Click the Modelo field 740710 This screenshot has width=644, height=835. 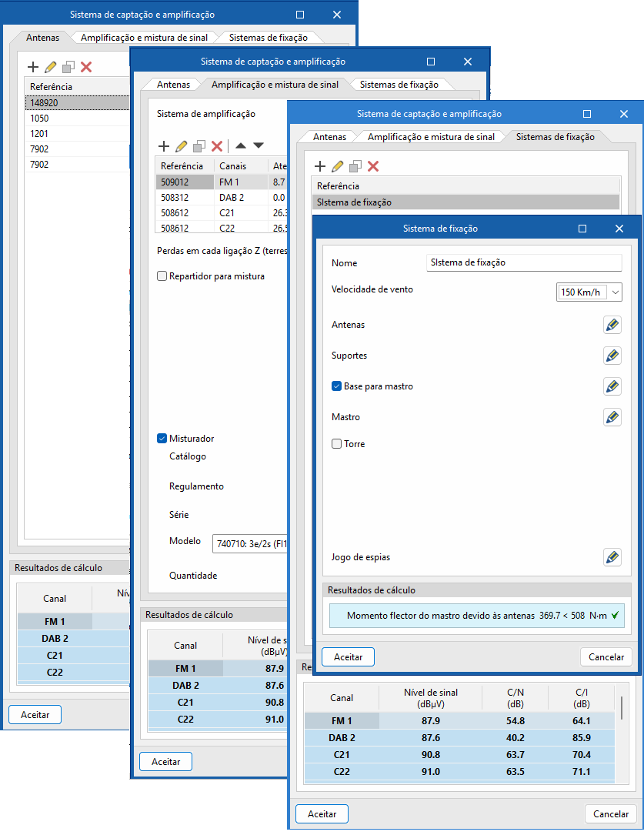(x=250, y=544)
